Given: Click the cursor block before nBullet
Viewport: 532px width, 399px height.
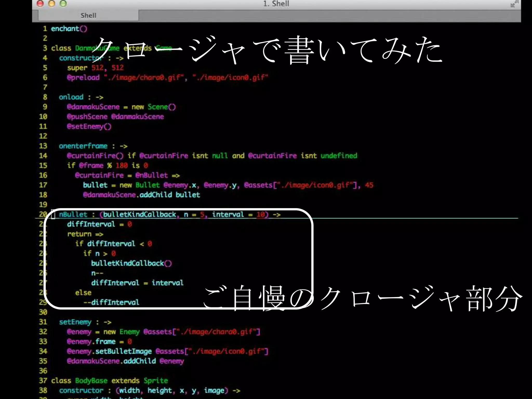Looking at the screenshot, I should click(x=53, y=215).
